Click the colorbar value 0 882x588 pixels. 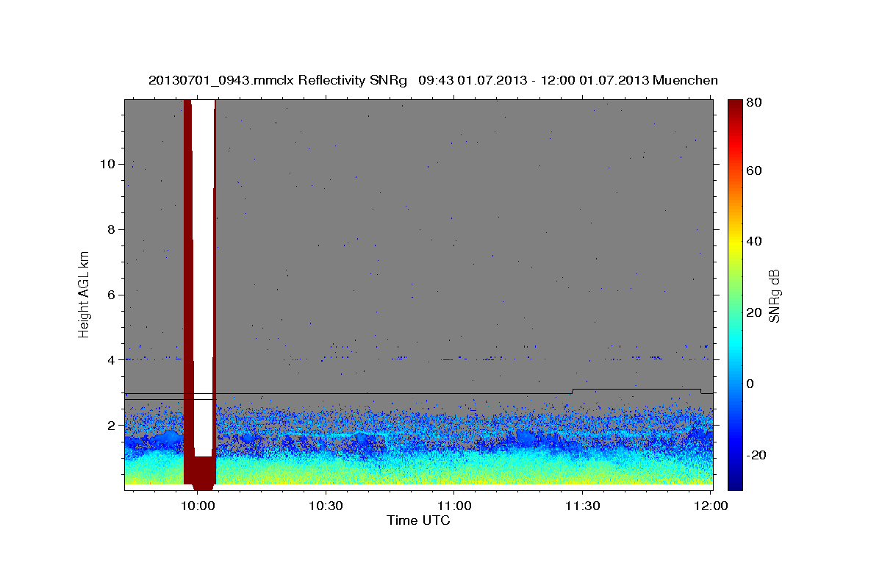click(x=750, y=384)
